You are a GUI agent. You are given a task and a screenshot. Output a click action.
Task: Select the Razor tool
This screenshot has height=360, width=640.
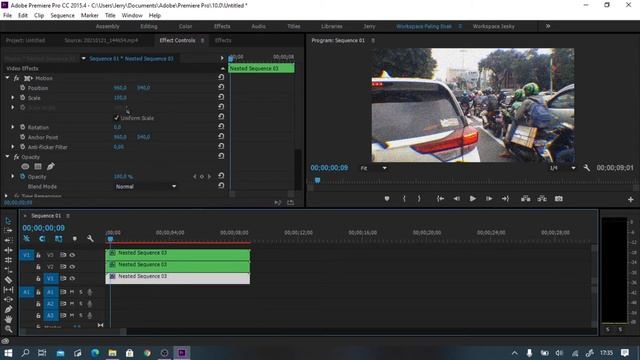(8, 280)
